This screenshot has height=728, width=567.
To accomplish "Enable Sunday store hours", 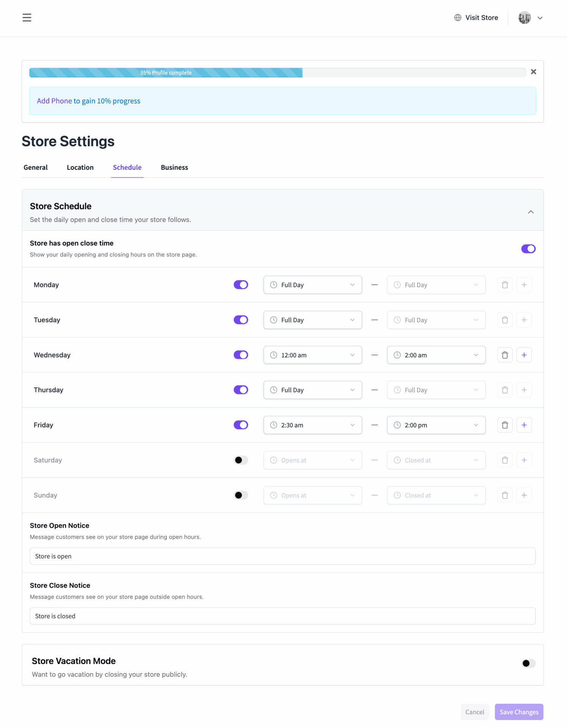I will (241, 495).
